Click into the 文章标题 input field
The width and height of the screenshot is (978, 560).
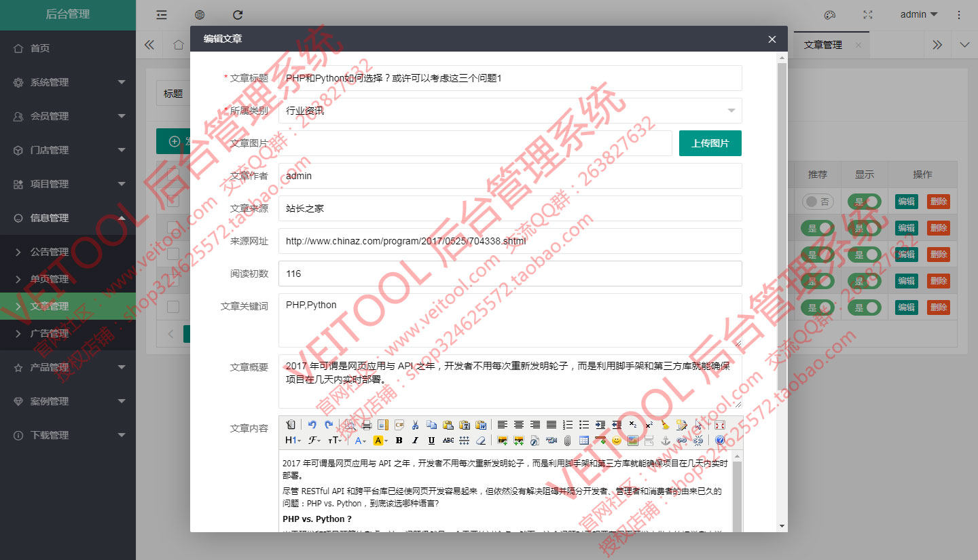tap(510, 78)
